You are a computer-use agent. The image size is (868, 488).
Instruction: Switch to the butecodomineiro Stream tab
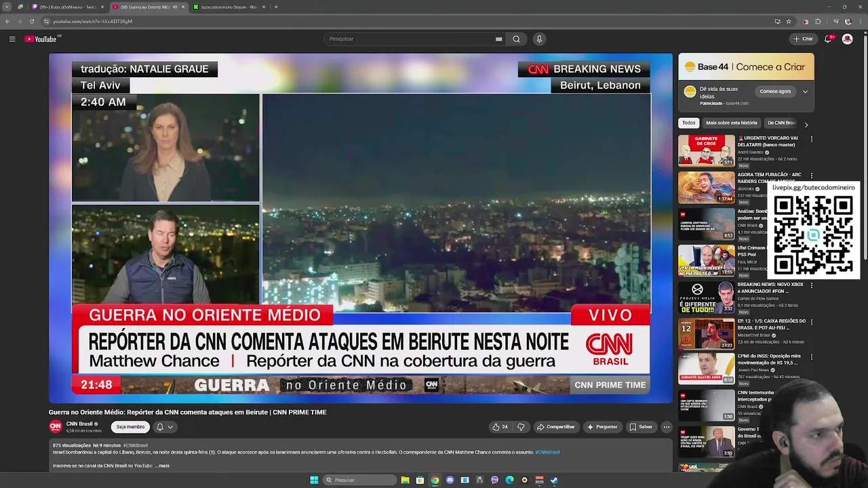[229, 7]
